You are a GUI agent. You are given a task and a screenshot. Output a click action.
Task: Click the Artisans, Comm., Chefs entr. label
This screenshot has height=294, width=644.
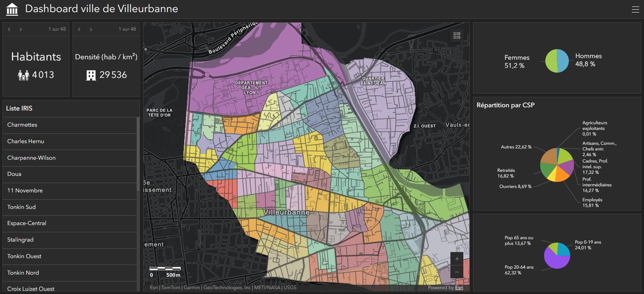(x=599, y=149)
